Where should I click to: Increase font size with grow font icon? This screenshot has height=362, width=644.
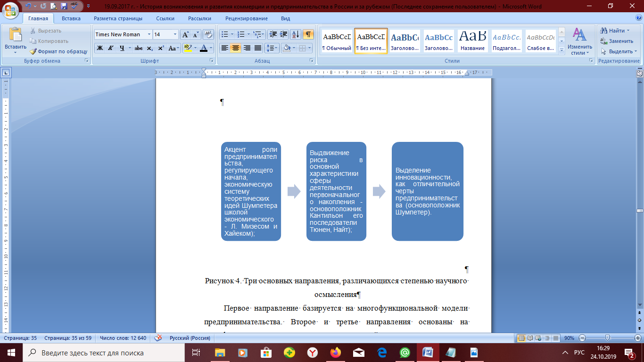click(186, 34)
